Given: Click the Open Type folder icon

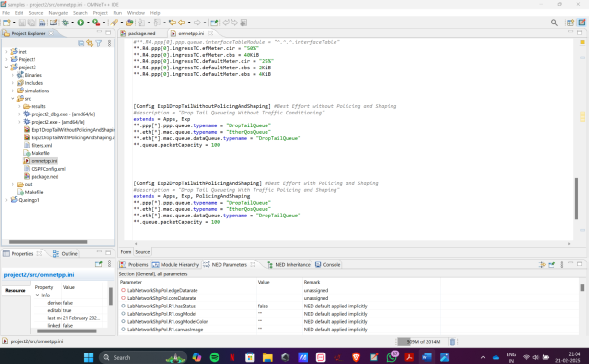Looking at the screenshot, I should point(129,23).
